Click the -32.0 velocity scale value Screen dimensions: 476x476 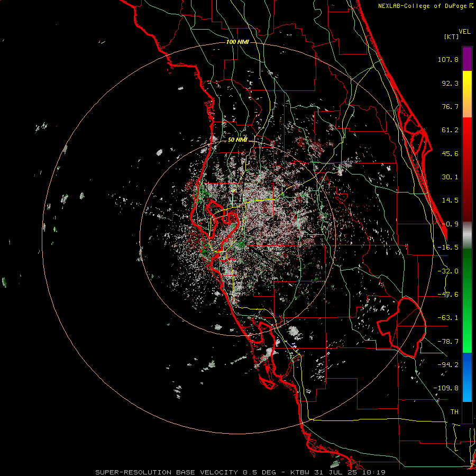pyautogui.click(x=448, y=271)
